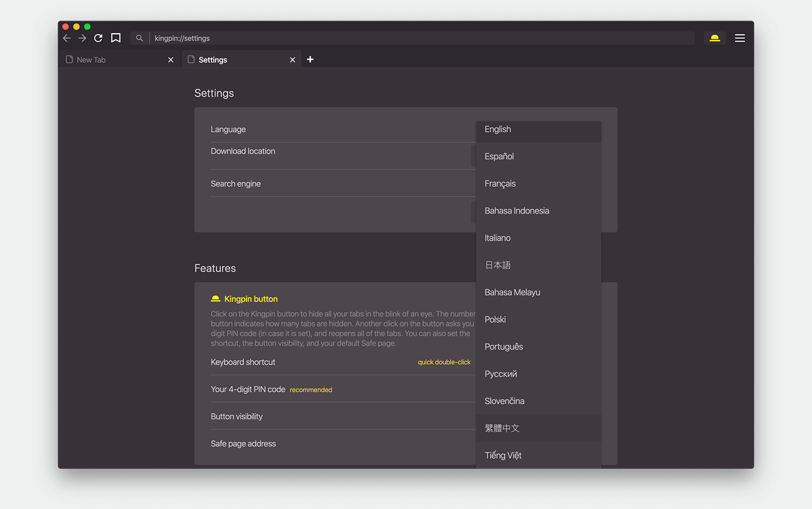Click the Search engine label
Viewport: 812px width, 509px height.
coord(236,184)
